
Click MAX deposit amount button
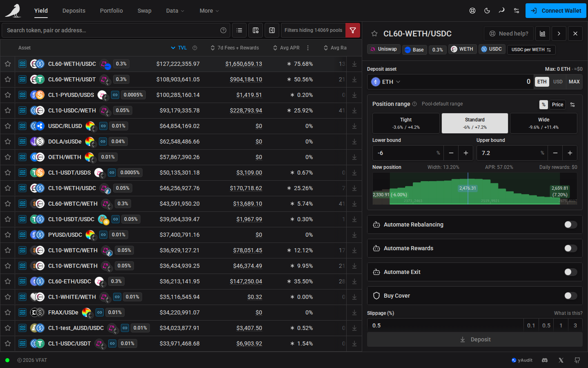(574, 82)
